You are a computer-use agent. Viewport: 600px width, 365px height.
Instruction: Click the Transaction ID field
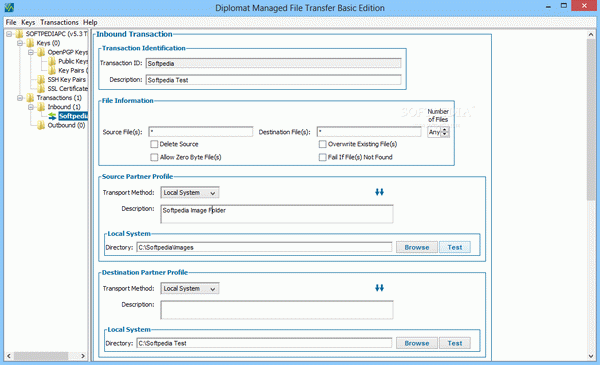click(274, 64)
